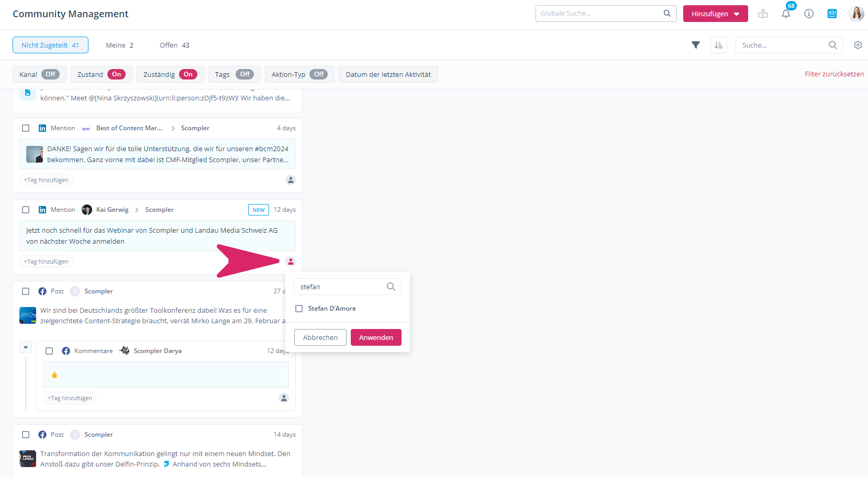868x477 pixels.
Task: Switch to the Meine tab
Action: point(119,46)
